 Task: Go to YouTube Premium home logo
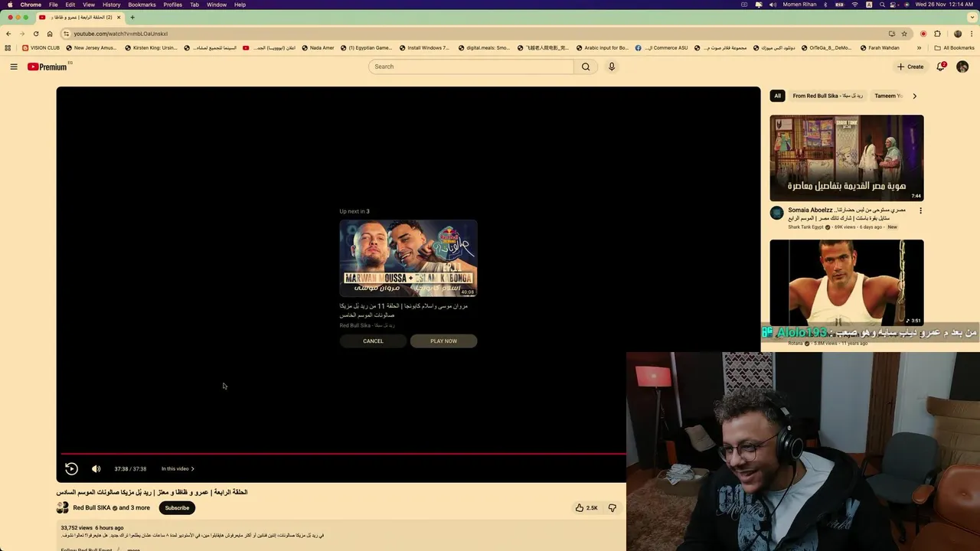pyautogui.click(x=47, y=67)
